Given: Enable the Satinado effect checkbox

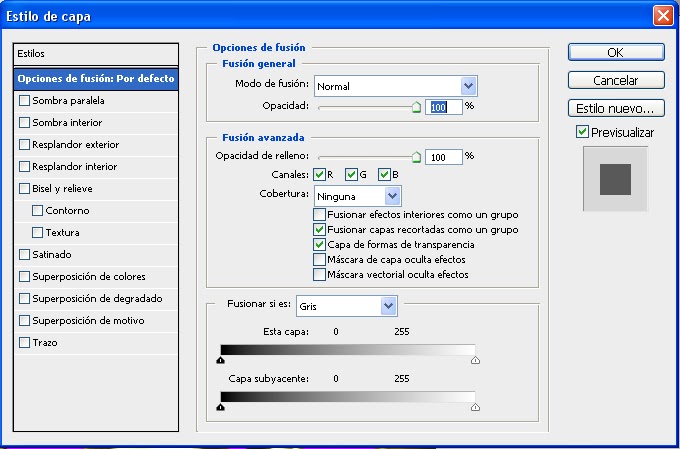Looking at the screenshot, I should click(x=25, y=255).
